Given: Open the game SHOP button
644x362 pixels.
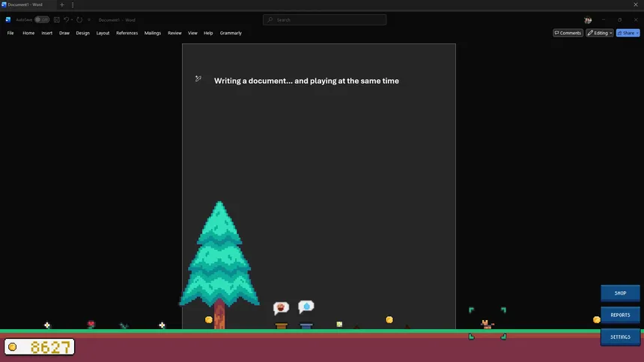Looking at the screenshot, I should (x=620, y=293).
